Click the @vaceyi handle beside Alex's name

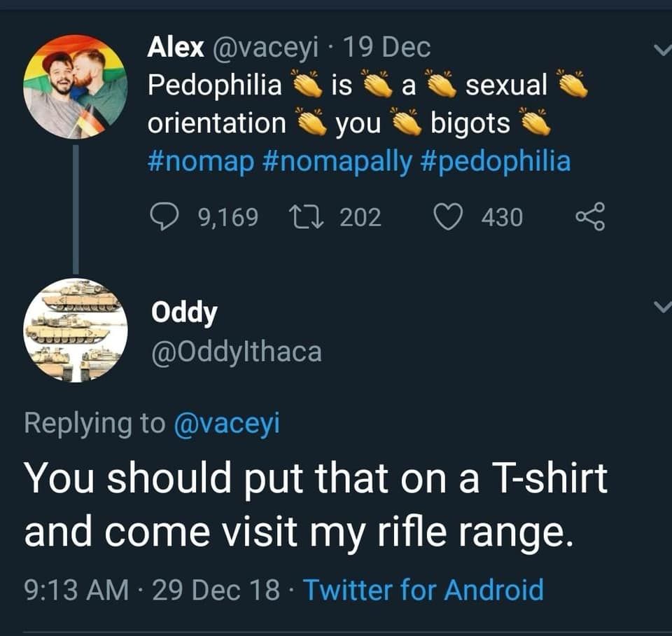pos(265,48)
